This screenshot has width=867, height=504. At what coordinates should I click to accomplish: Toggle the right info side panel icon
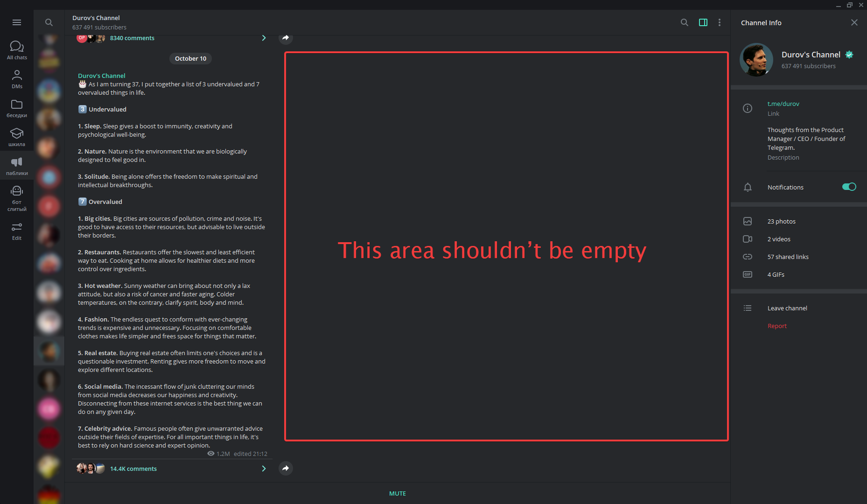(703, 22)
